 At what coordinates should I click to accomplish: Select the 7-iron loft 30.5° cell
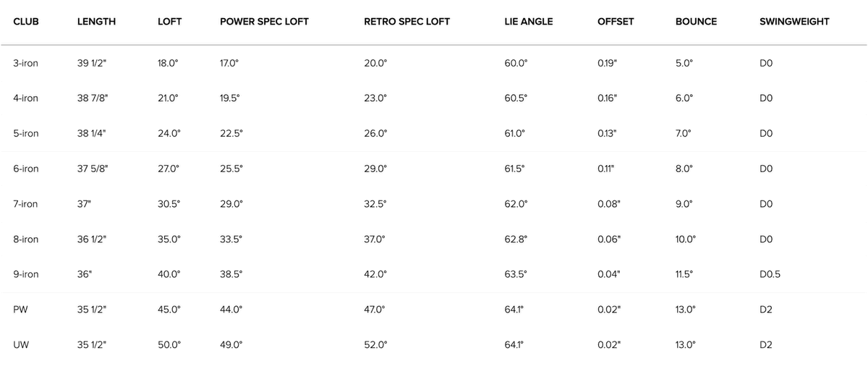tap(169, 204)
